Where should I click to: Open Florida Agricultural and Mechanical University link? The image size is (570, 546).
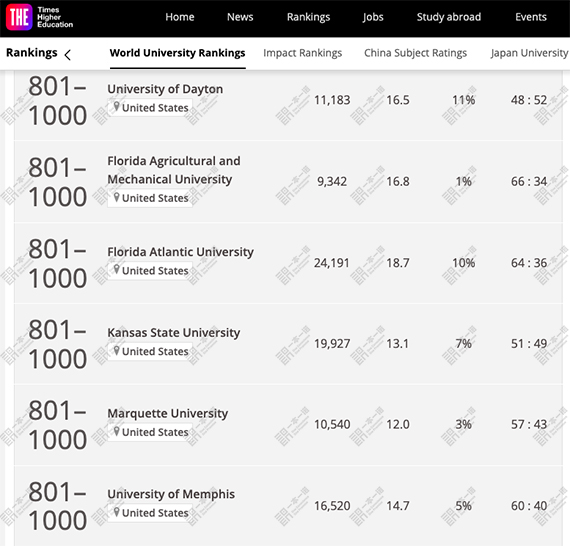click(174, 170)
